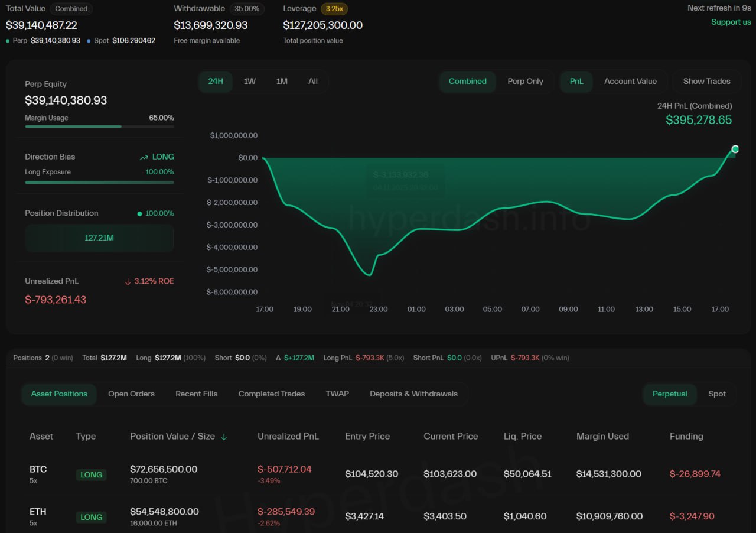Click the green dot next to Position Distribution 100.00%

(139, 213)
